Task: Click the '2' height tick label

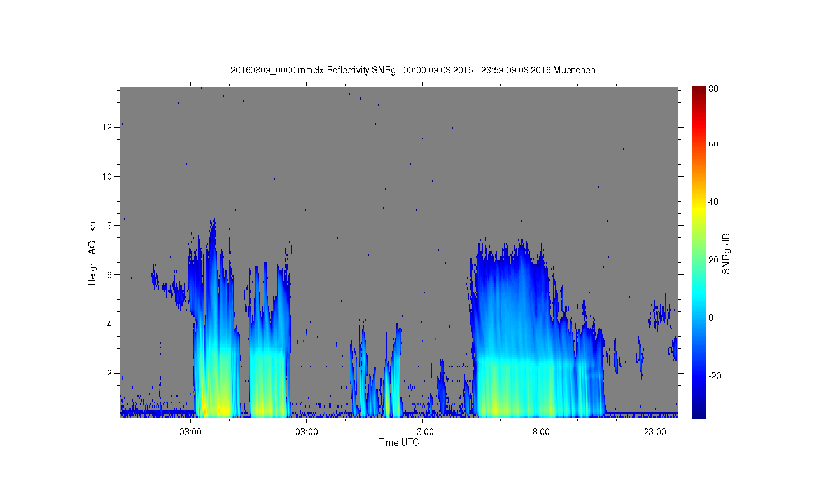Action: [110, 373]
